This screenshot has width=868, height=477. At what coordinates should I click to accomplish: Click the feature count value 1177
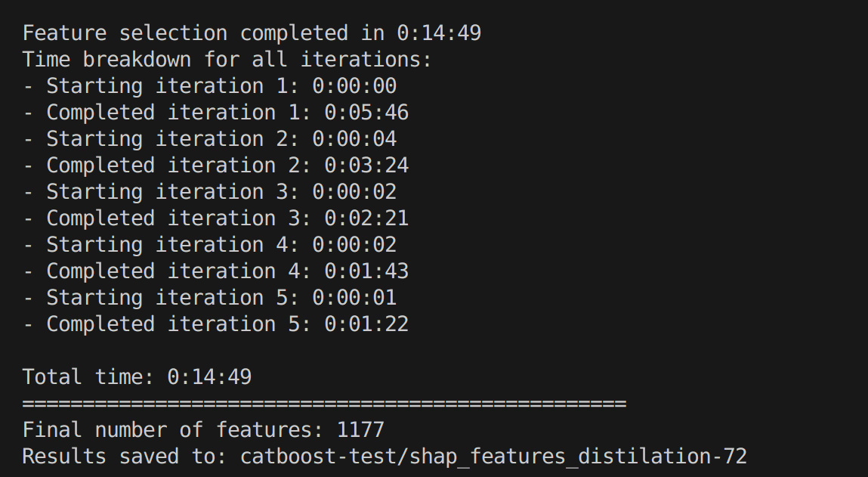pos(360,430)
